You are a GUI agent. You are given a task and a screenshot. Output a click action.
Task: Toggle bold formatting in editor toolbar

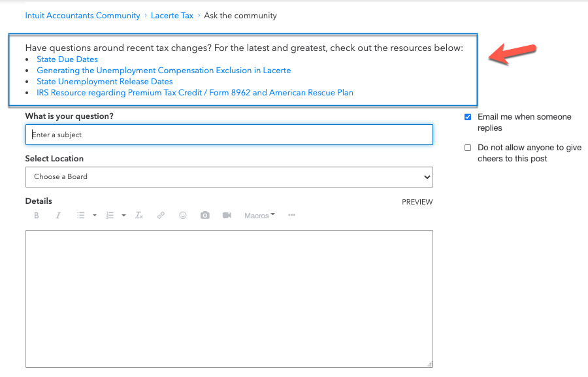(37, 216)
